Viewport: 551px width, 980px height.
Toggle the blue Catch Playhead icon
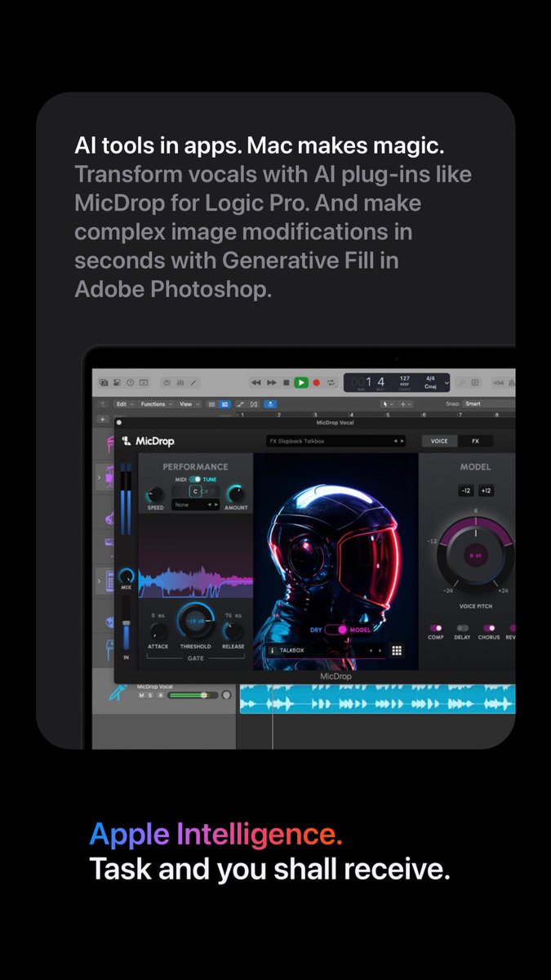(272, 404)
